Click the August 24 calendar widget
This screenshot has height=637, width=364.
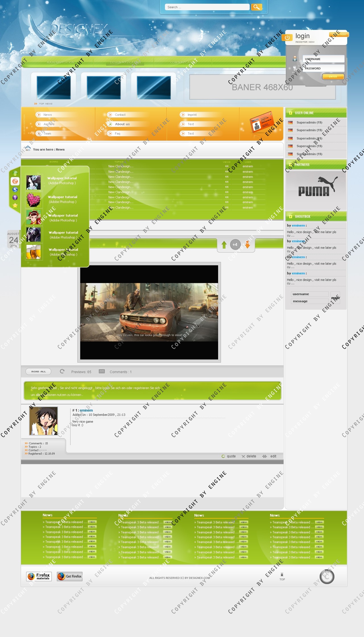13,239
